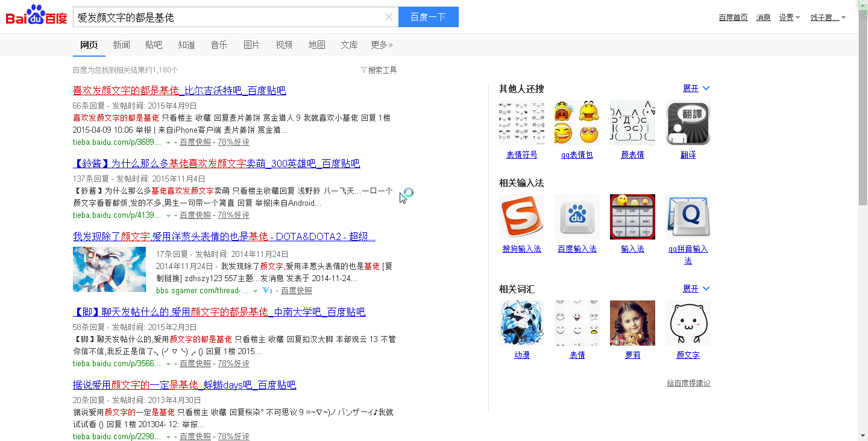The height and width of the screenshot is (441, 868).
Task: Open the 设置 settings dropdown
Action: point(789,17)
